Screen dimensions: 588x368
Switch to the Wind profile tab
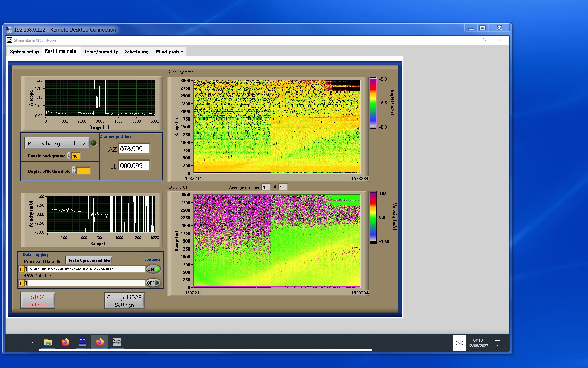(x=169, y=52)
